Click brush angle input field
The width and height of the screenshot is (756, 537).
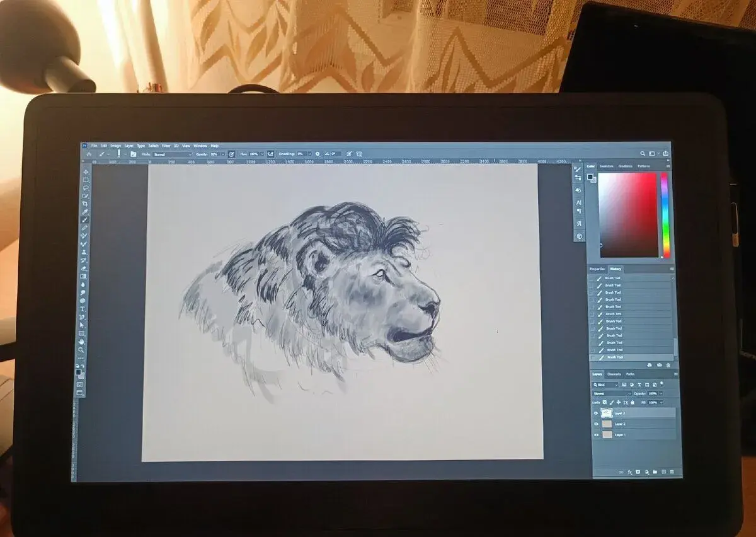(336, 154)
